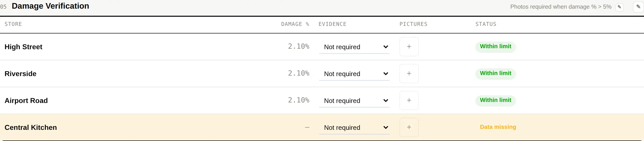Open Central Kitchen evidence dropdown
The height and width of the screenshot is (141, 644).
tap(354, 128)
